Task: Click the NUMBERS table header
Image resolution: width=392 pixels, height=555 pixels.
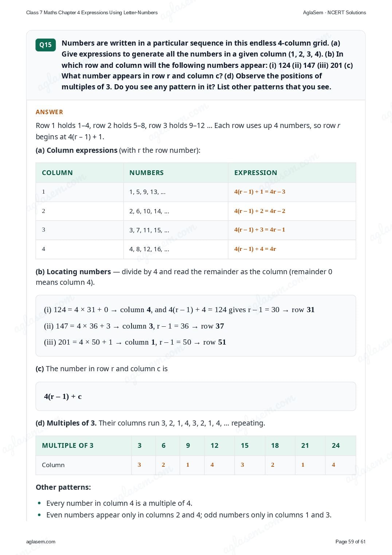Action: coord(146,173)
